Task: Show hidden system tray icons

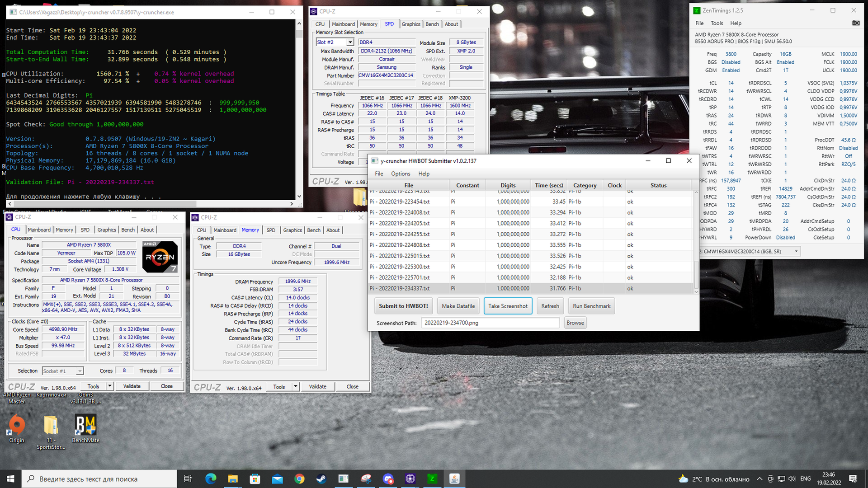Action: pyautogui.click(x=759, y=479)
